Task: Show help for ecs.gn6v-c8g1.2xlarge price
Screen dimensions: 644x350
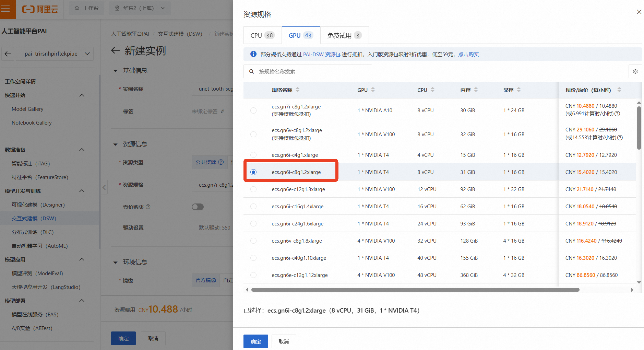Action: tap(620, 138)
